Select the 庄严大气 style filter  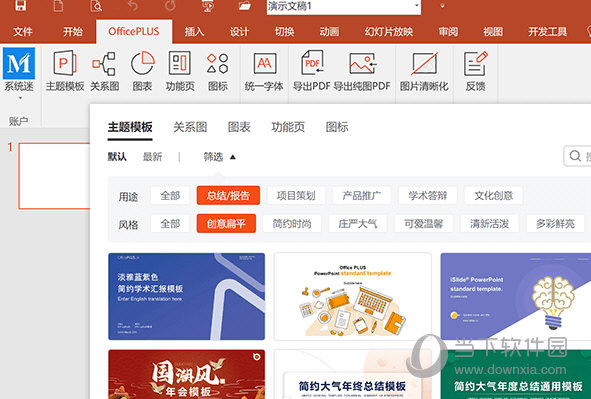tap(358, 224)
